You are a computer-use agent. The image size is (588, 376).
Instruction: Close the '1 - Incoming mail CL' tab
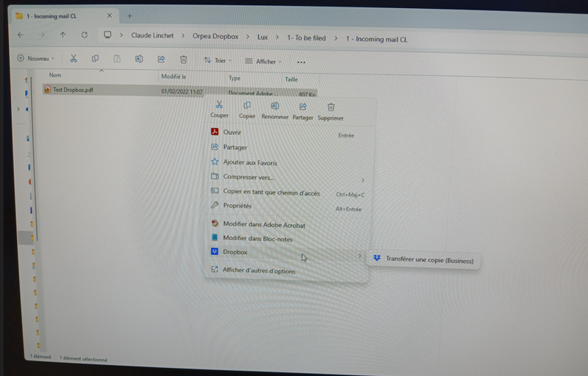click(x=110, y=15)
